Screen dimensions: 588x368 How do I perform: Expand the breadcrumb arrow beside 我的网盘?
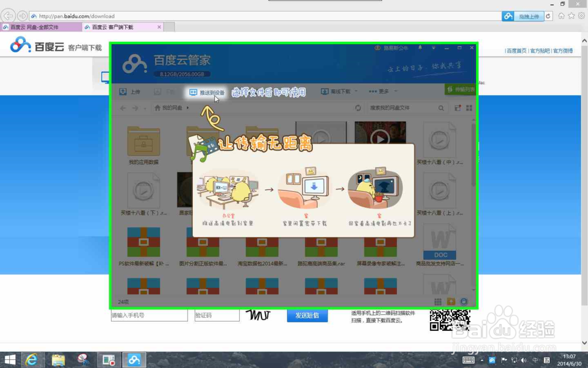click(188, 108)
